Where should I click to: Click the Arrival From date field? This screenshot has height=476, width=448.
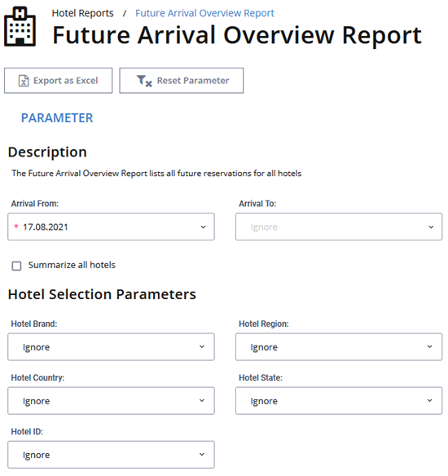111,227
